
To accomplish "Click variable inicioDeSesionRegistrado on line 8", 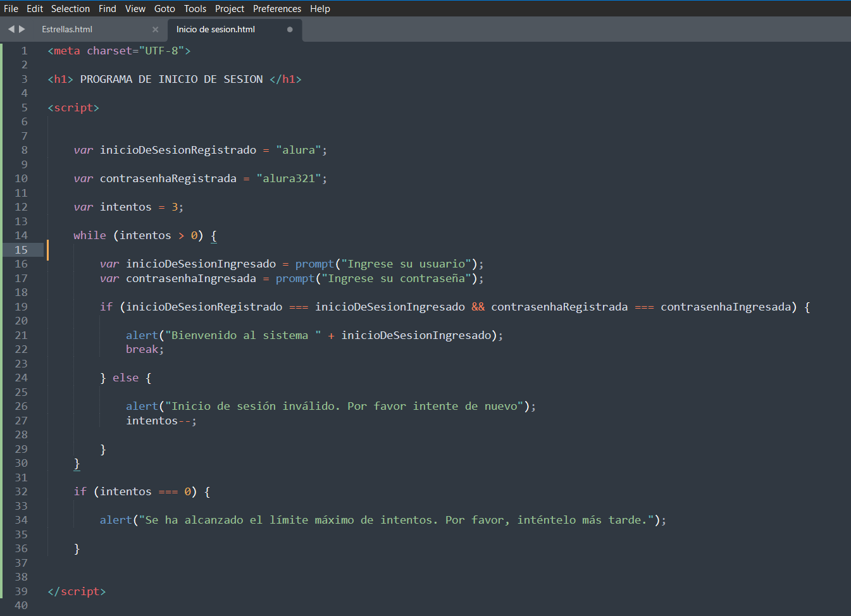I will [178, 150].
